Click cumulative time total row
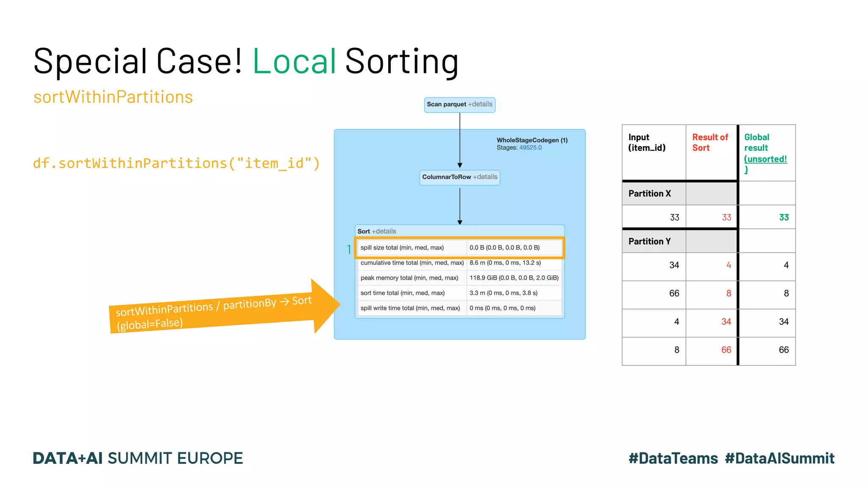Image resolution: width=868 pixels, height=488 pixels. (412, 263)
